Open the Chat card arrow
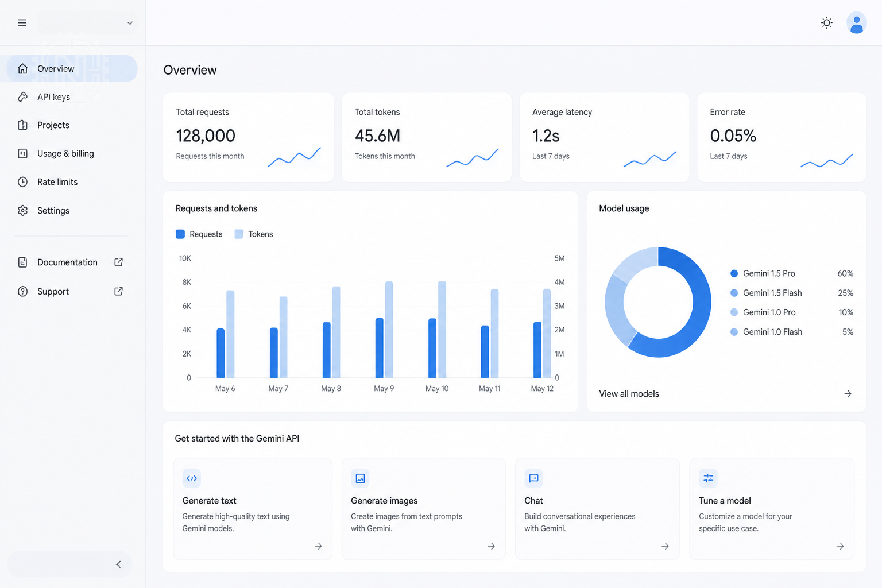Image resolution: width=882 pixels, height=588 pixels. pos(665,546)
